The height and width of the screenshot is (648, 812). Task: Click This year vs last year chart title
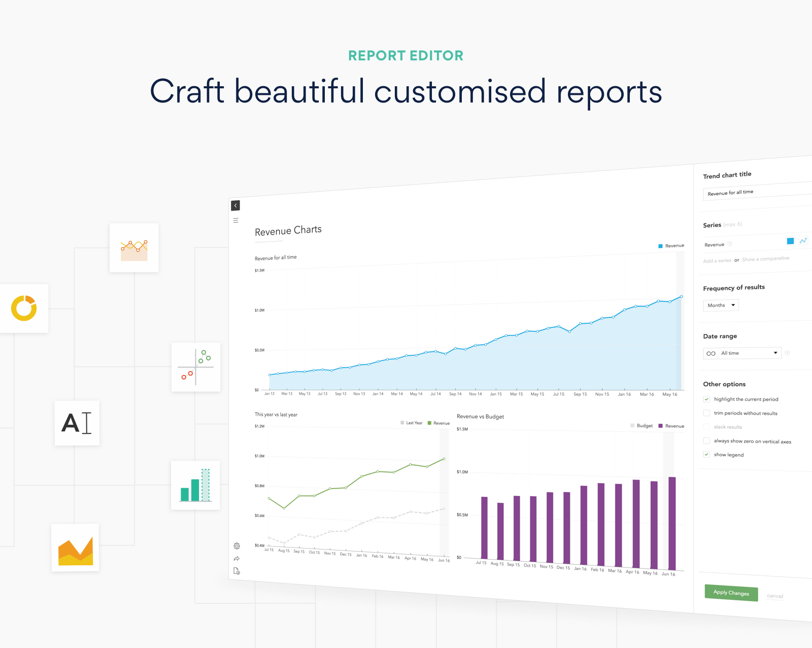pyautogui.click(x=276, y=415)
